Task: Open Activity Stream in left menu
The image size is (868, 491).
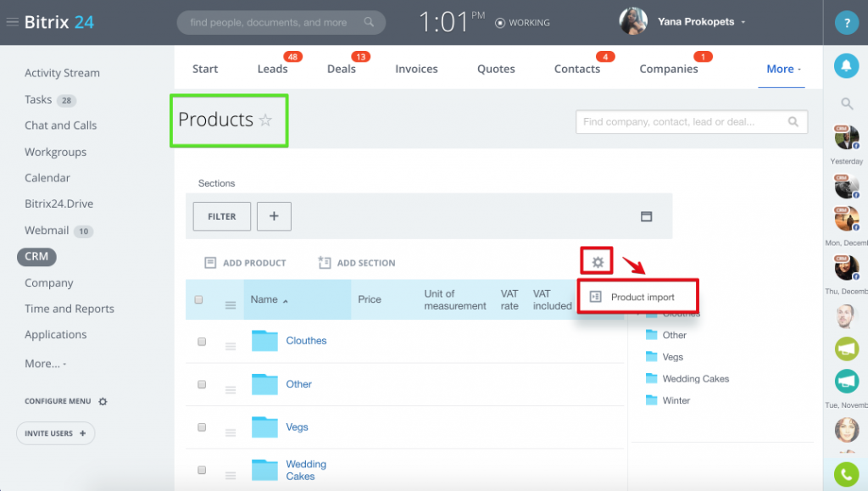Action: [62, 73]
